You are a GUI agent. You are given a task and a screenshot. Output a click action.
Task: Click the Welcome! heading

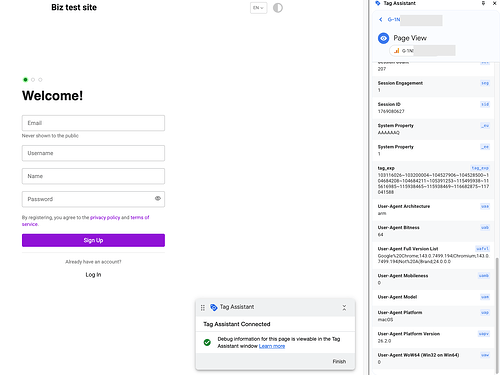click(52, 96)
